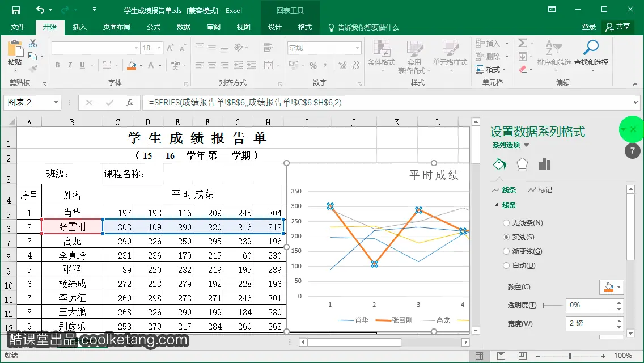Open the Name Box dropdown arrow
The image size is (644, 363).
[x=56, y=102]
